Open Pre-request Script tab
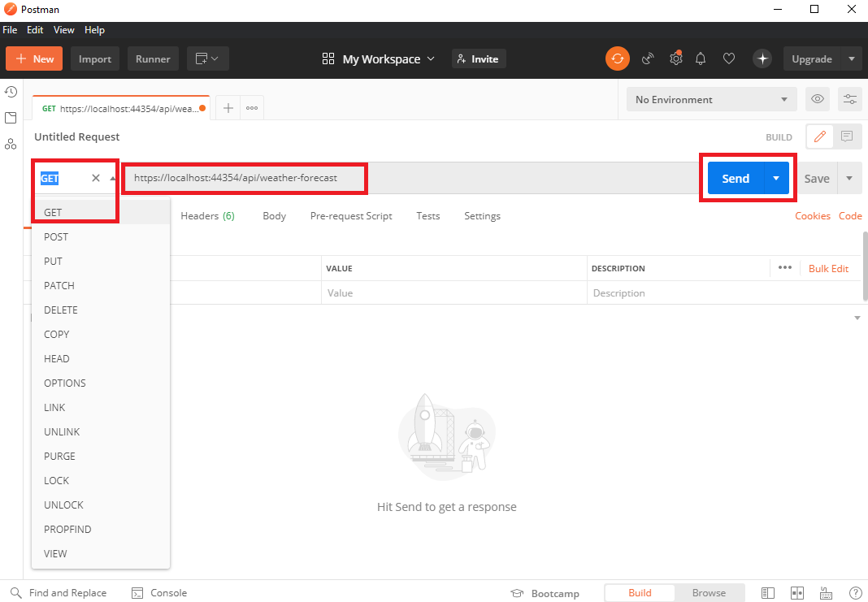Screen dimensions: 868x602 351,216
